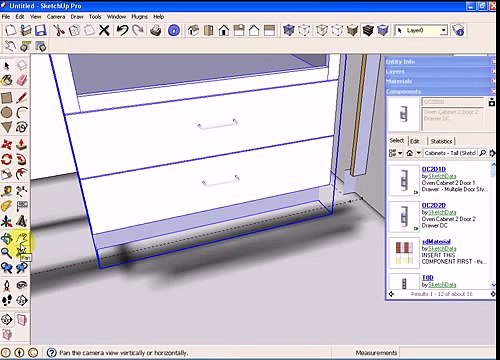This screenshot has width=500, height=360.
Task: Open Model Info blue circle icon
Action: 174,31
